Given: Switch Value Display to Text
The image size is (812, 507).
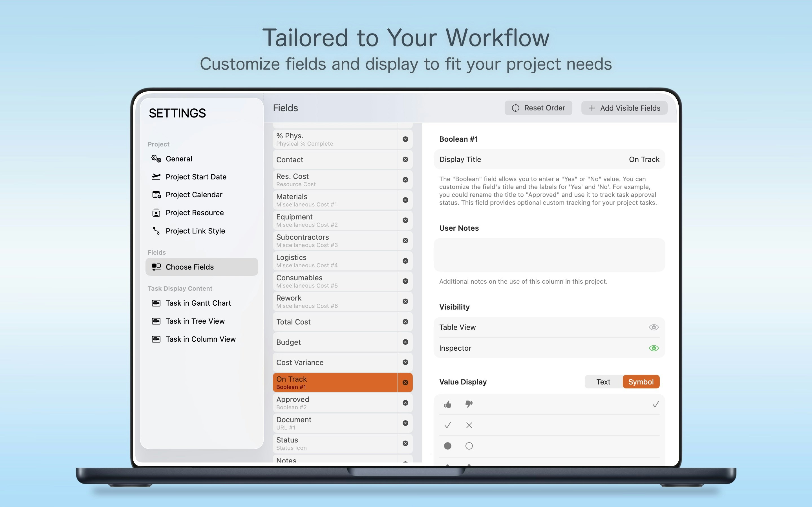Looking at the screenshot, I should click(603, 382).
